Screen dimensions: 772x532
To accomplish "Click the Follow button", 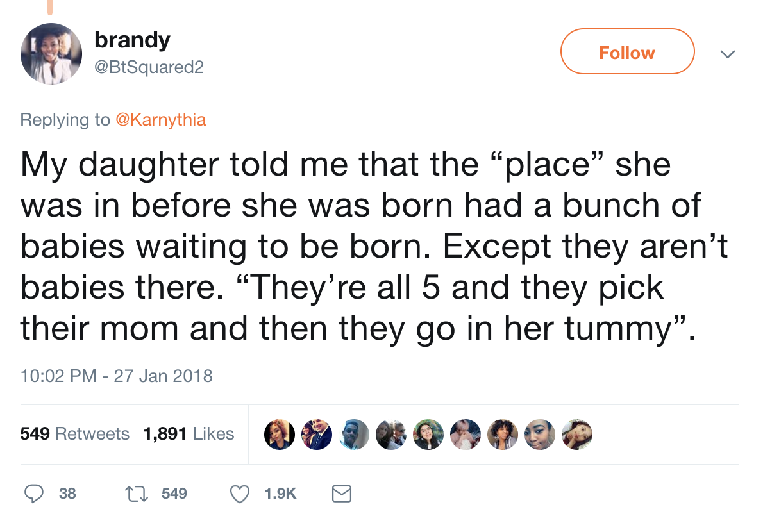I will (627, 52).
